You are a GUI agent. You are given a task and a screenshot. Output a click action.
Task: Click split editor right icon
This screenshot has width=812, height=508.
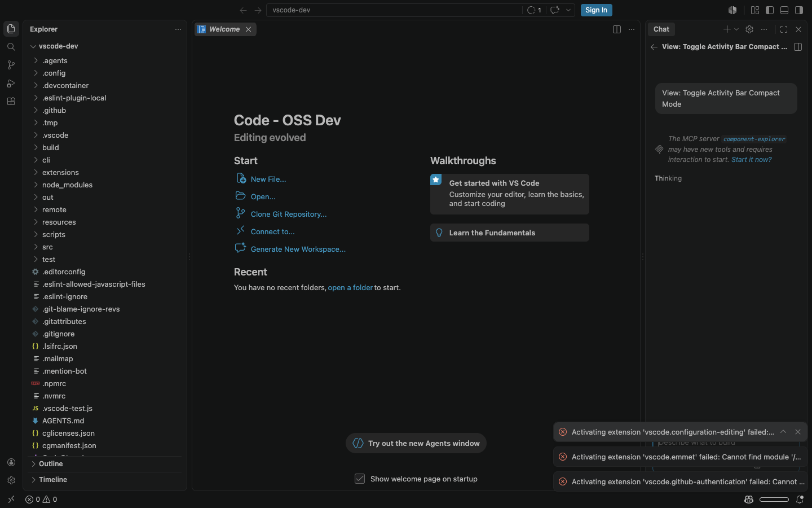617,29
